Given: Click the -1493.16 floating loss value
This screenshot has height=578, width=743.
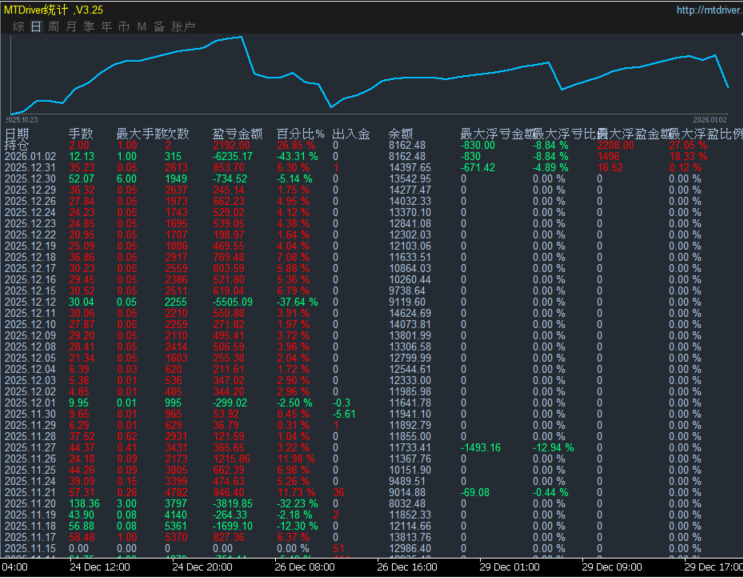Looking at the screenshot, I should 480,448.
